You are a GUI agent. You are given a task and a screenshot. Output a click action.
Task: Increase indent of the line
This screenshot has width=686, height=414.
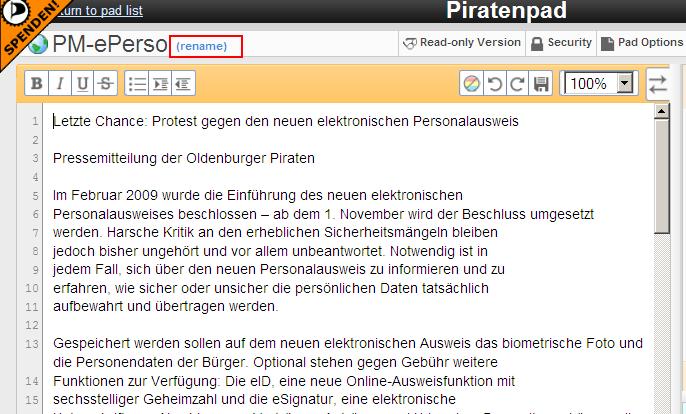[x=161, y=83]
